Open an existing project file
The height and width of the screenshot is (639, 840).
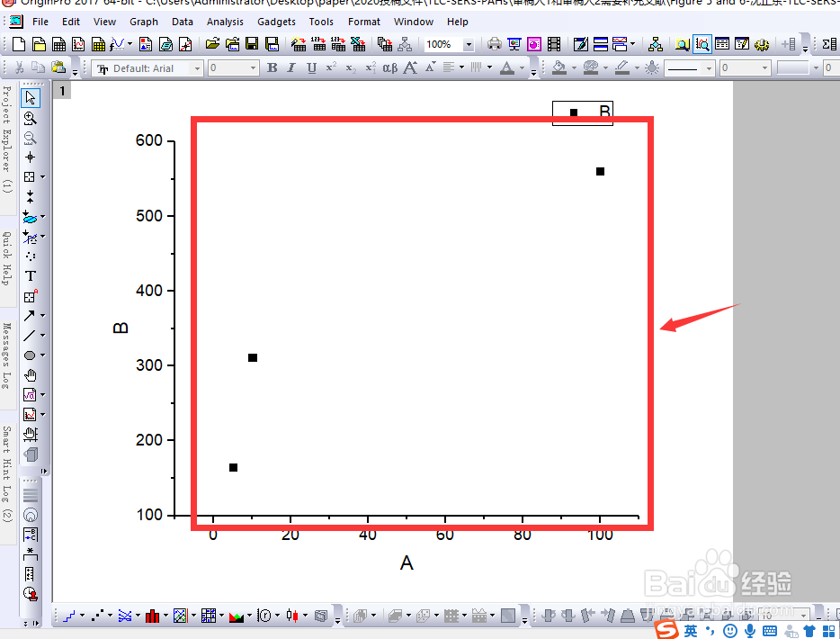[x=212, y=44]
